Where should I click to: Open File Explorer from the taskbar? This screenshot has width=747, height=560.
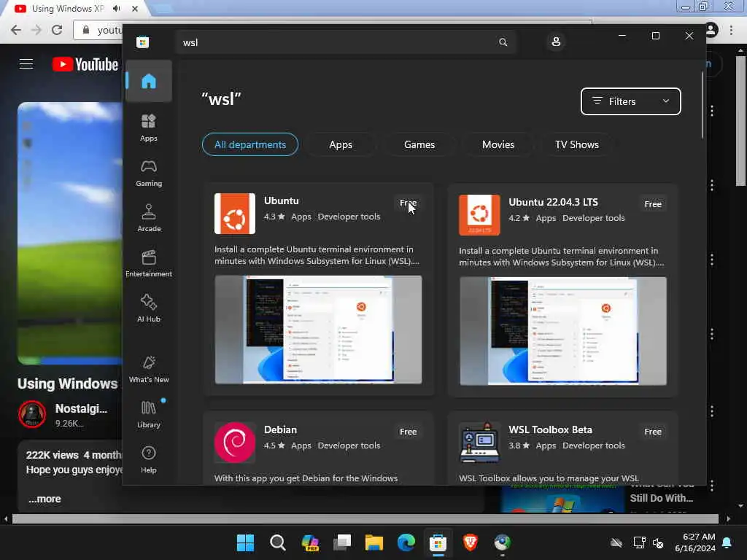click(x=374, y=542)
